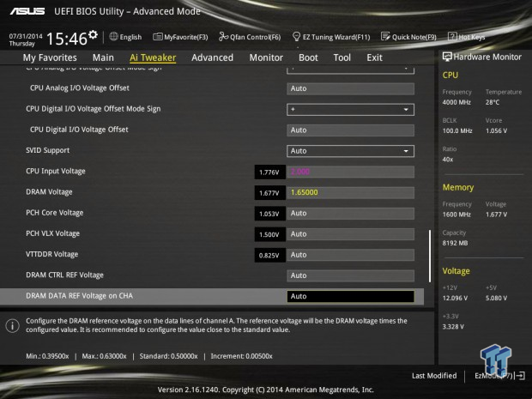Open the SVID Support dropdown
This screenshot has height=399, width=532.
pyautogui.click(x=350, y=151)
